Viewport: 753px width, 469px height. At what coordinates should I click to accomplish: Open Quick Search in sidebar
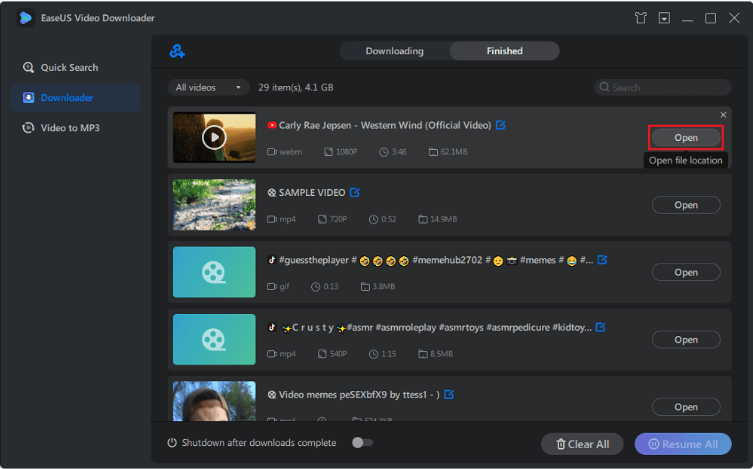[x=69, y=67]
